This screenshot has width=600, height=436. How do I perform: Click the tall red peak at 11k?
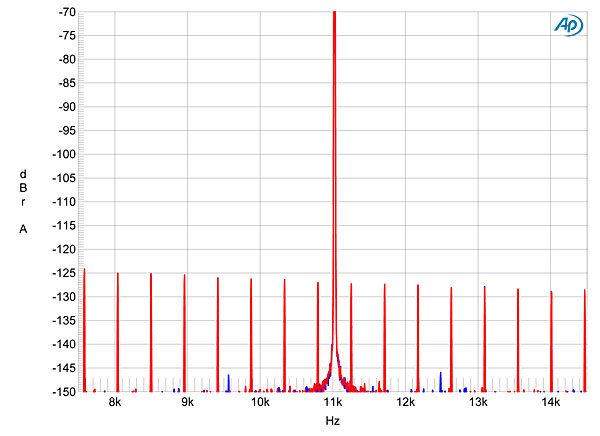click(x=334, y=150)
